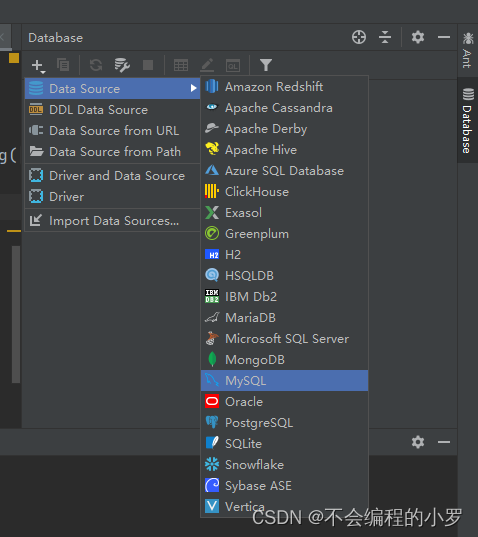Click the New (plus) toolbar button
This screenshot has height=537, width=478.
point(38,65)
